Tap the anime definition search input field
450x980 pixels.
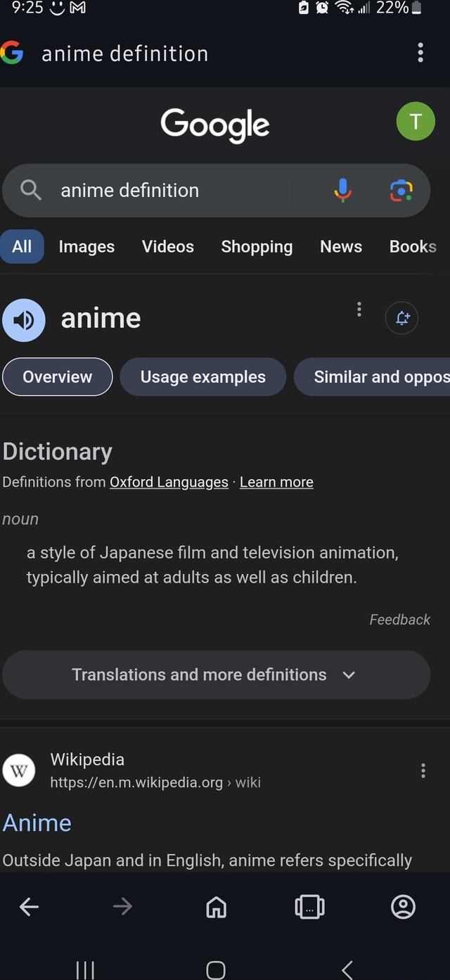[129, 190]
